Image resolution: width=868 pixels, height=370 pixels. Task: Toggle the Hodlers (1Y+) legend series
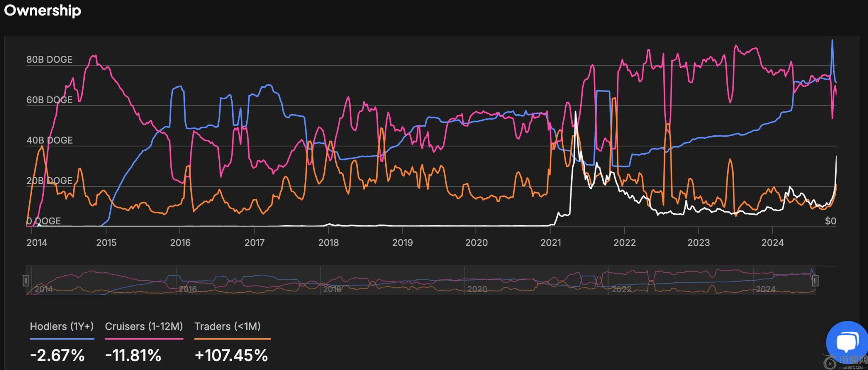[61, 326]
